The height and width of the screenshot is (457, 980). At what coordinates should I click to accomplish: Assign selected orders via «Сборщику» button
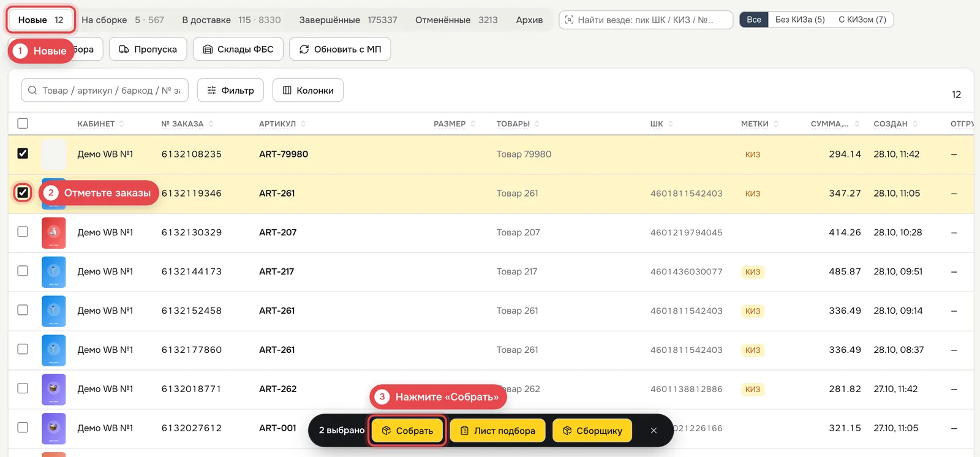pos(592,431)
